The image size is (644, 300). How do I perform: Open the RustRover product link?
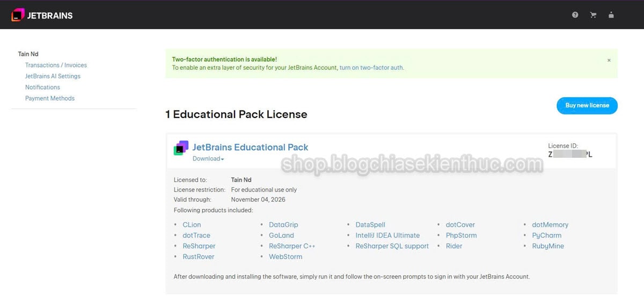tap(199, 257)
